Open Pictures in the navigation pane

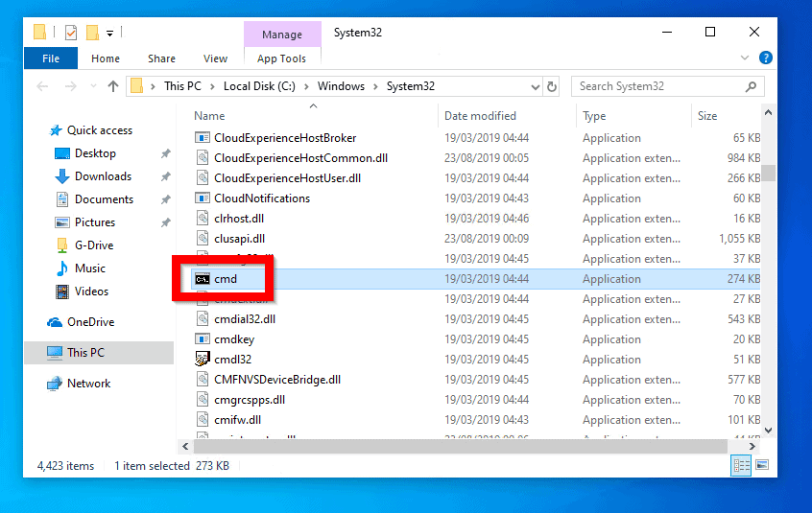[x=95, y=222]
